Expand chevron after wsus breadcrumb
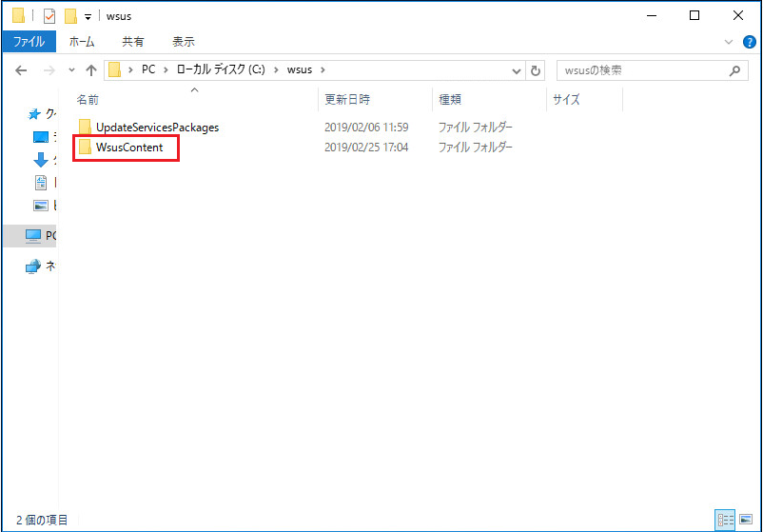The width and height of the screenshot is (763, 532). coord(323,70)
